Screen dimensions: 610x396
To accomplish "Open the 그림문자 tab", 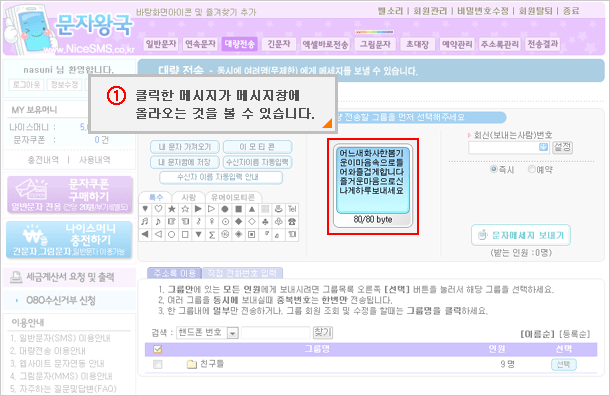I will click(375, 44).
